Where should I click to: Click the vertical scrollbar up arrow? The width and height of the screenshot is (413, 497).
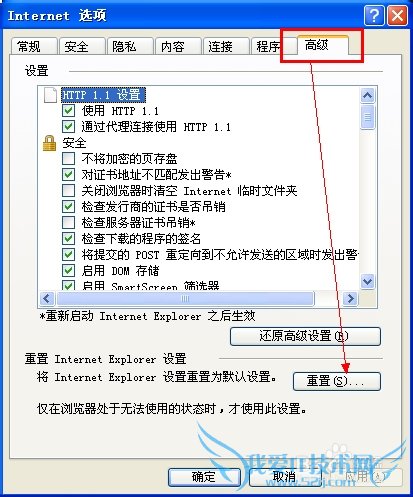[367, 96]
